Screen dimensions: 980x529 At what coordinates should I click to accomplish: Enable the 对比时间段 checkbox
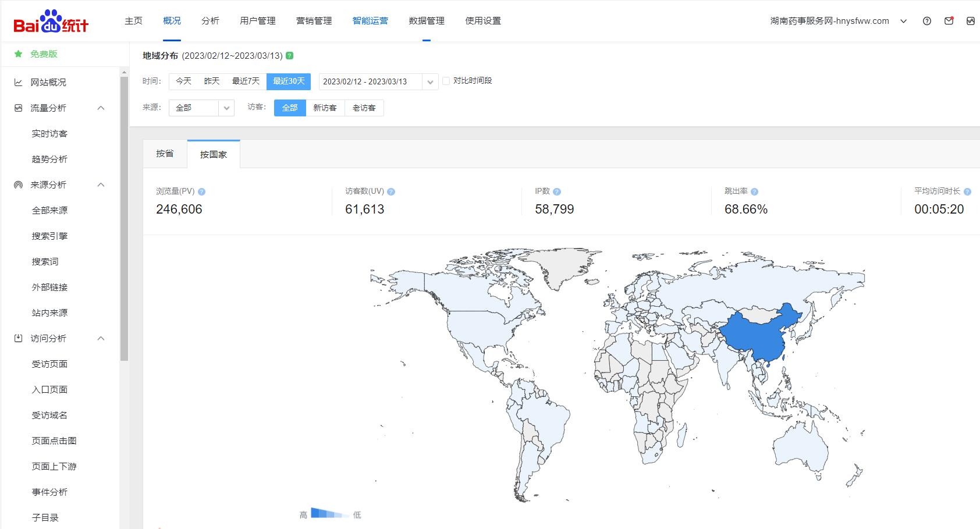tap(446, 81)
